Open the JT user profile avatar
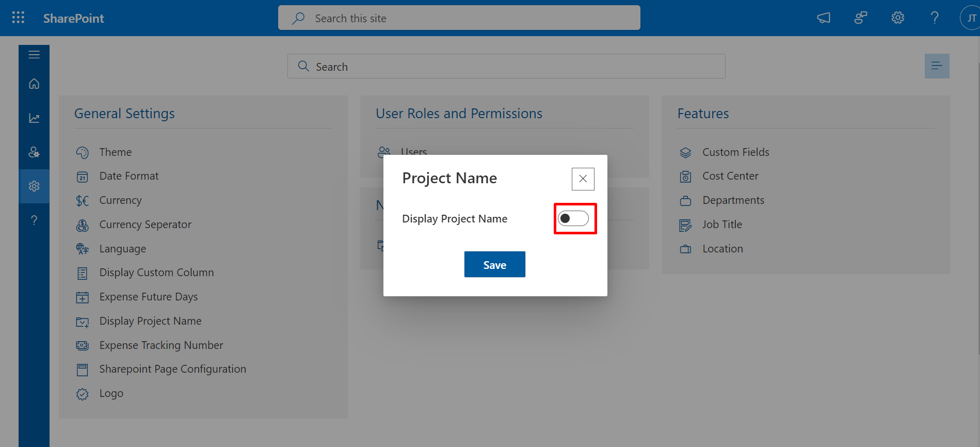 (x=970, y=18)
